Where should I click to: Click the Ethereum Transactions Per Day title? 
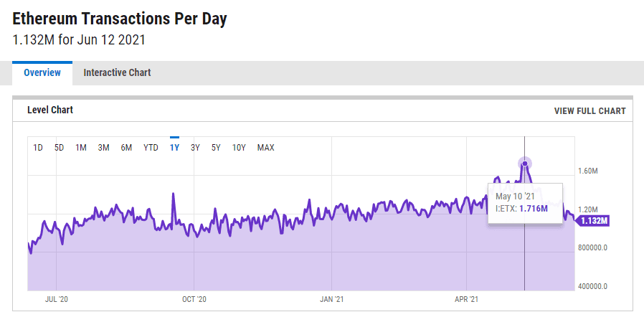coord(120,19)
